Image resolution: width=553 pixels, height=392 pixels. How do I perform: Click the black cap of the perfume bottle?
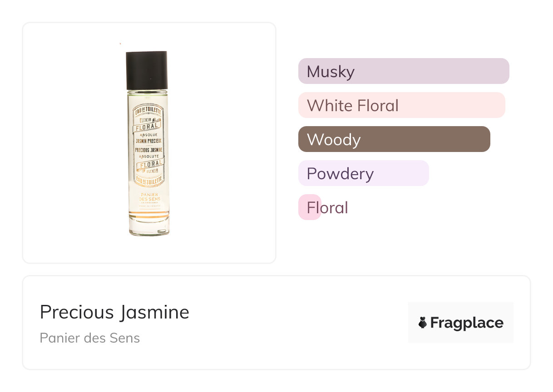147,70
